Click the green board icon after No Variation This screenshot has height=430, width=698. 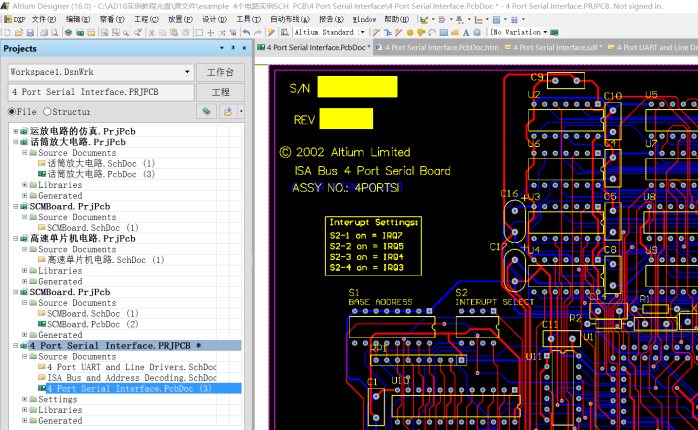(x=554, y=32)
